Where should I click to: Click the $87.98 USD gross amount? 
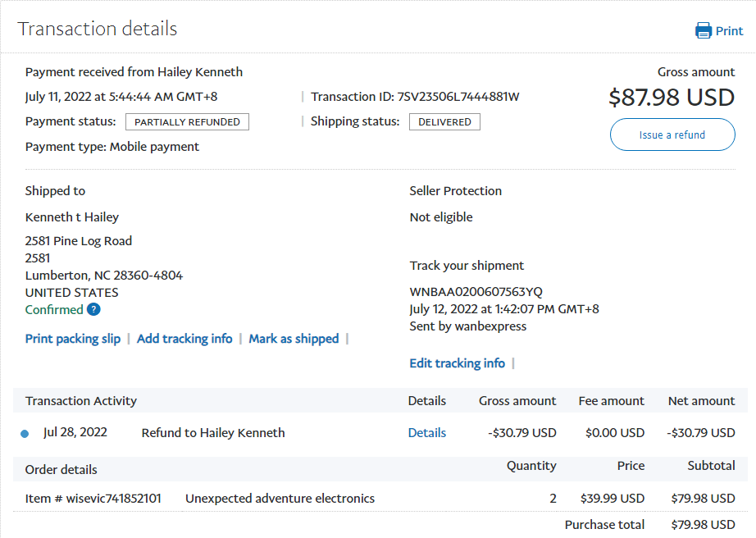tap(671, 98)
